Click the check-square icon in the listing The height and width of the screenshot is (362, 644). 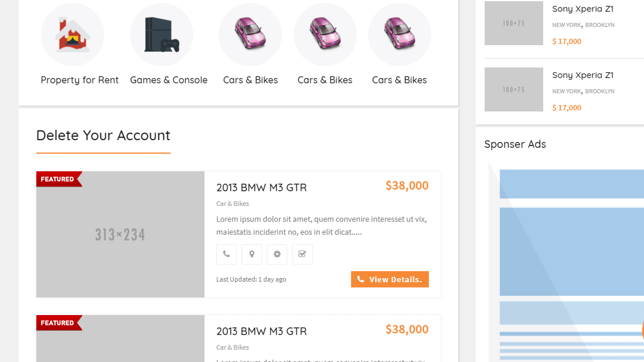point(302,255)
